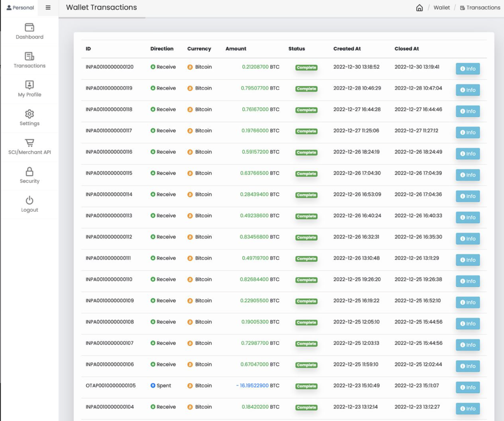Select amount 0.67047000 BTC
Image resolution: width=504 pixels, height=421 pixels.
pyautogui.click(x=260, y=364)
